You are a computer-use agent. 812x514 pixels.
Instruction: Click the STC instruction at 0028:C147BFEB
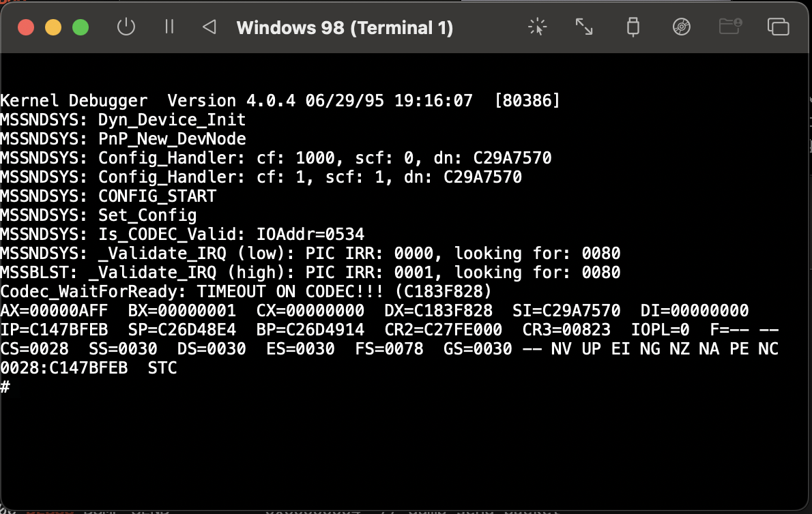(162, 368)
